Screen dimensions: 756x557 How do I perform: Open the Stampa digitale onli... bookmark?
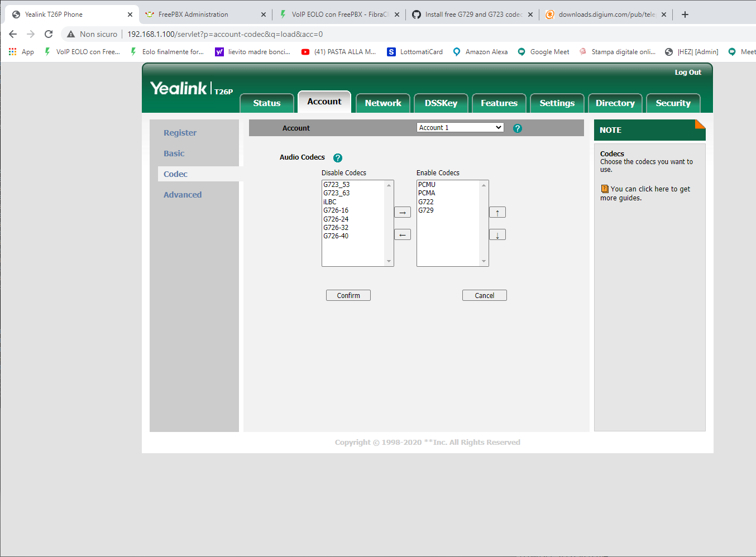(618, 51)
